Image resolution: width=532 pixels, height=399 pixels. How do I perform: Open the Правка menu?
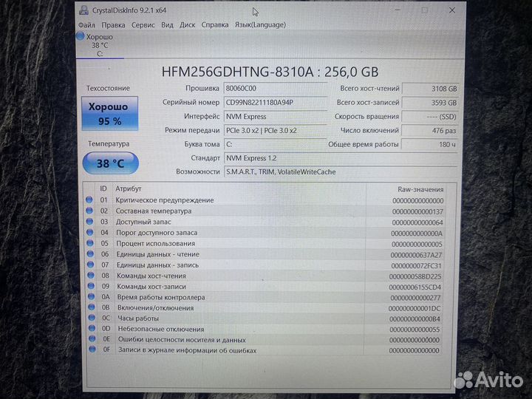113,25
